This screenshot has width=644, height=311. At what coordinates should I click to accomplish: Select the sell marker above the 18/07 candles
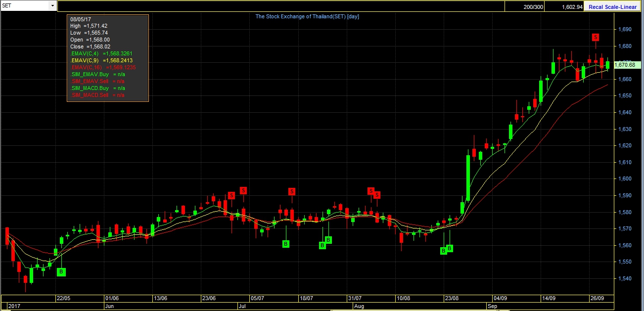[x=292, y=191]
